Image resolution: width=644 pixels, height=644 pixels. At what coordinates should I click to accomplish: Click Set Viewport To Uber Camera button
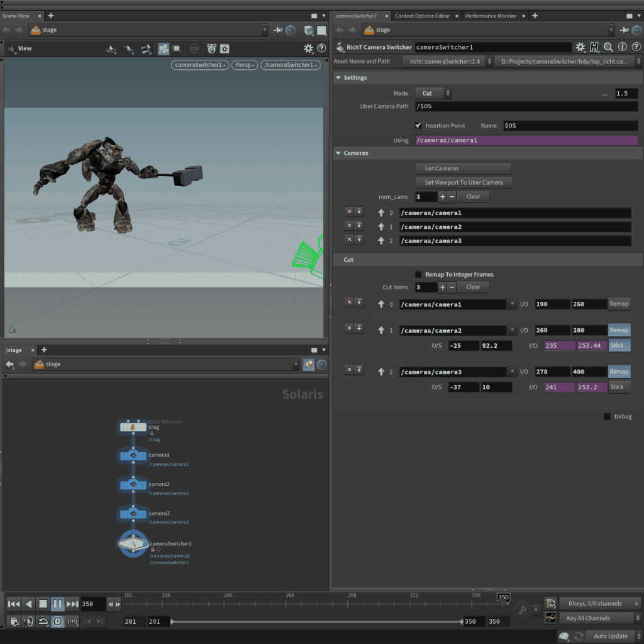click(463, 182)
